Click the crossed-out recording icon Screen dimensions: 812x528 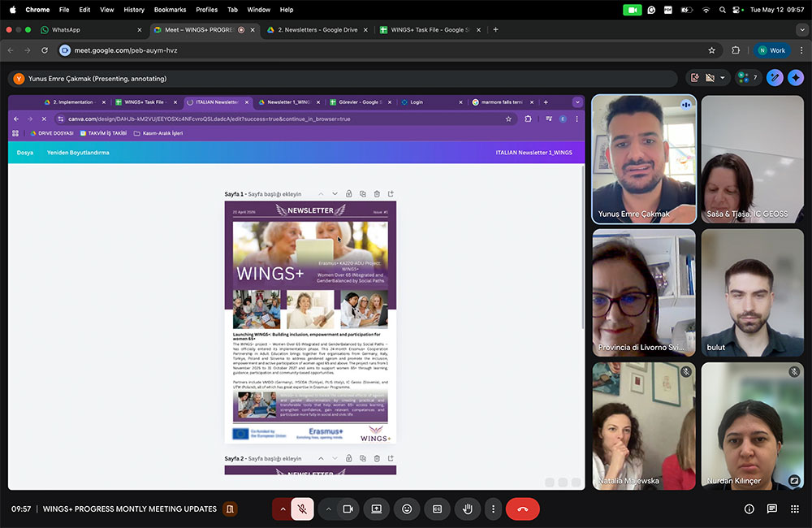710,78
